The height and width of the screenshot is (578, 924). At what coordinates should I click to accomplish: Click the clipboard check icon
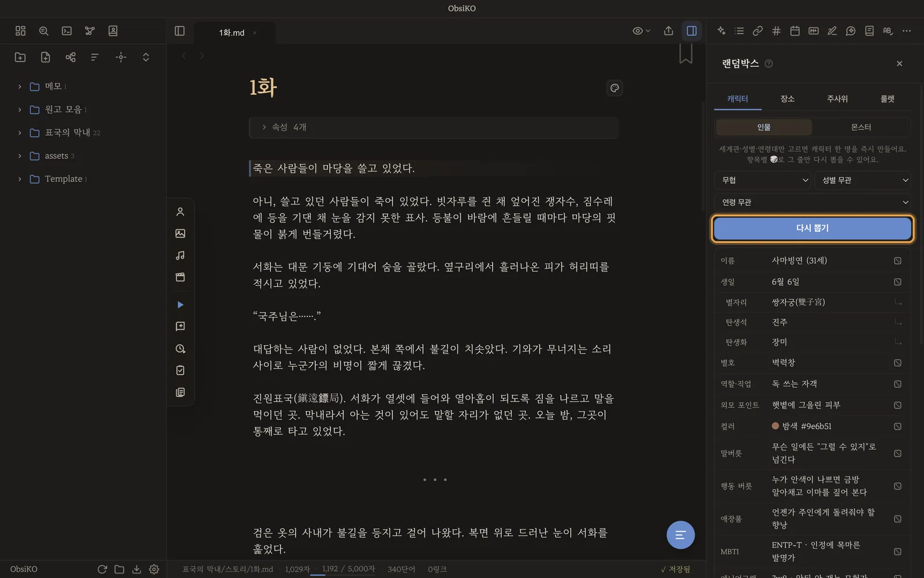(x=180, y=370)
